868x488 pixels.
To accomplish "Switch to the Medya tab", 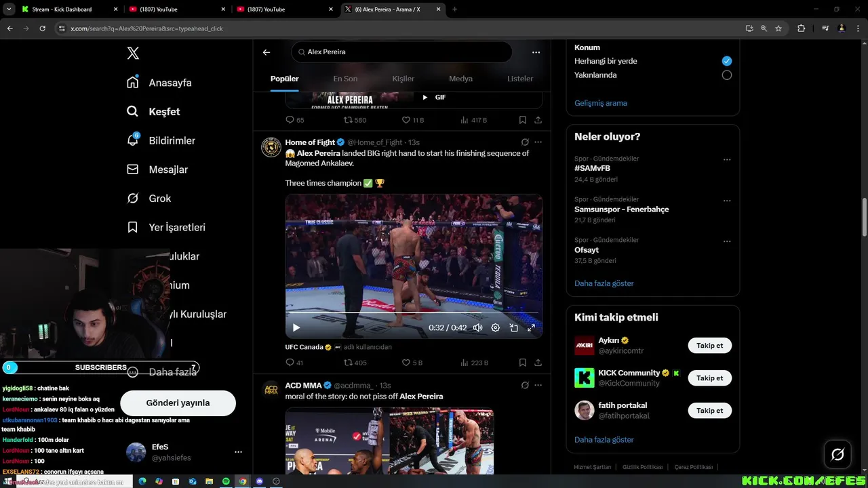I will (x=460, y=79).
